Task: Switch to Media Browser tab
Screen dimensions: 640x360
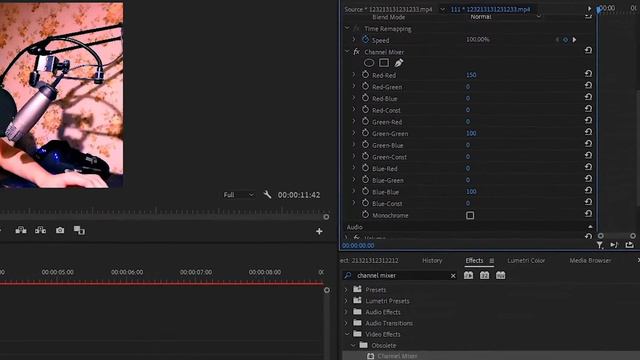Action: 590,260
